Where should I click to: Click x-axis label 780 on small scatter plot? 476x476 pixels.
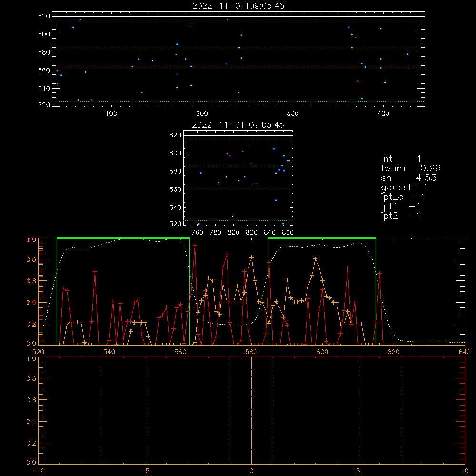[216, 233]
